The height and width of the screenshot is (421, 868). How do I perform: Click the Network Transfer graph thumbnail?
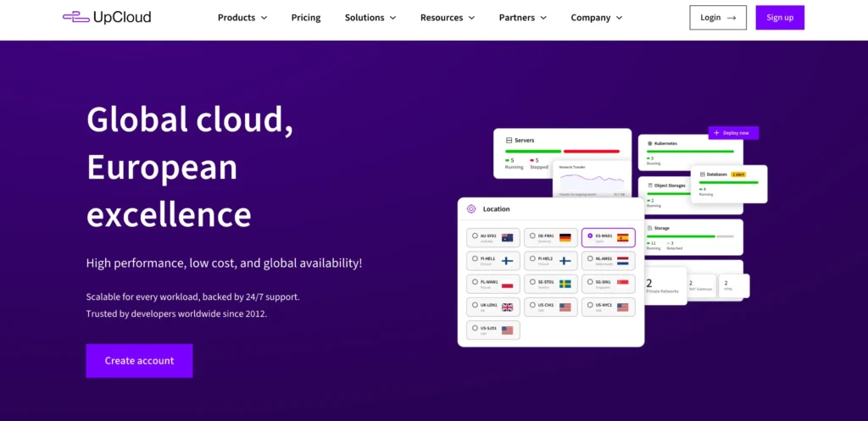coord(591,180)
